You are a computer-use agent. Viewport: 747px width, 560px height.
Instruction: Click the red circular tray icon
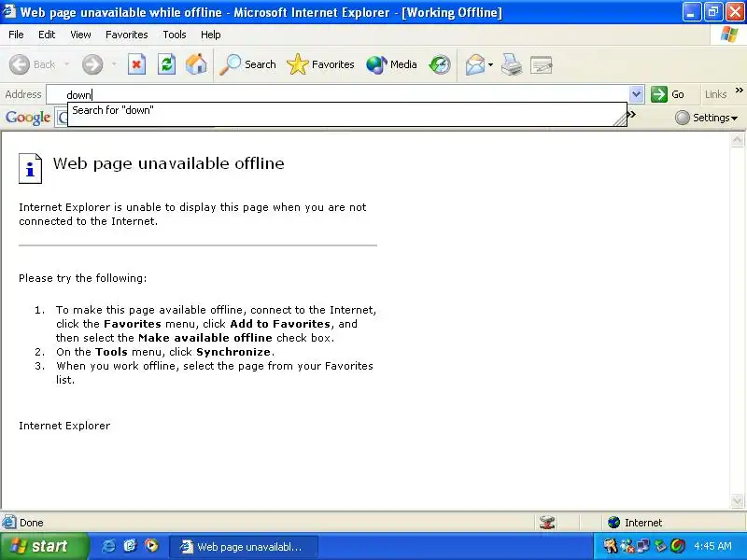pyautogui.click(x=678, y=546)
